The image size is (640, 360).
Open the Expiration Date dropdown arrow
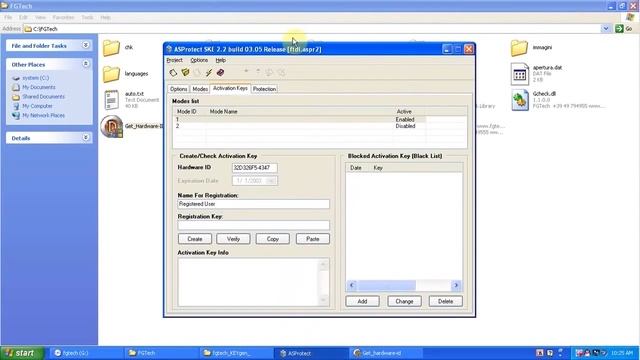click(x=271, y=180)
